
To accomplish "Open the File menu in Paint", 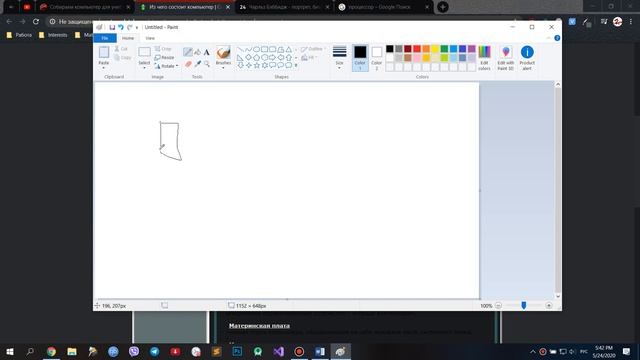I will pos(105,38).
